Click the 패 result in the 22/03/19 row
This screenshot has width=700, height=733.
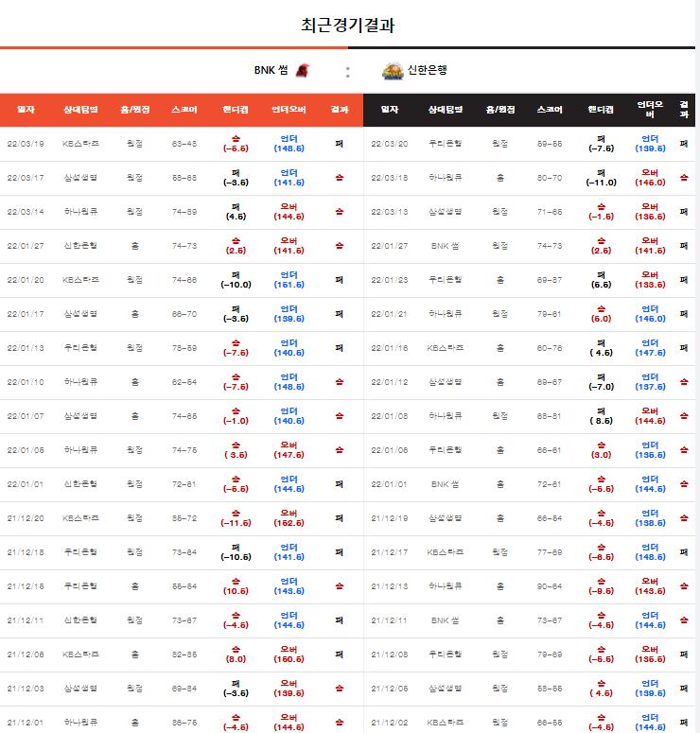click(x=340, y=144)
